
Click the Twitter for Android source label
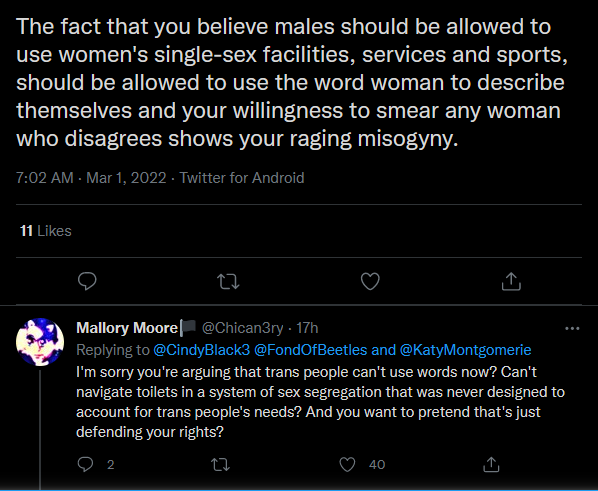(242, 178)
